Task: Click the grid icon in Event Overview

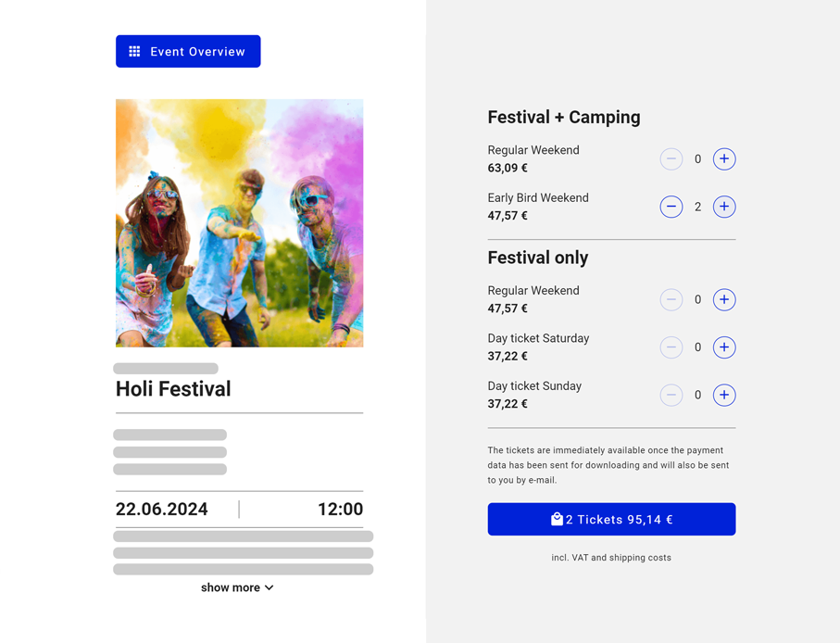Action: tap(134, 52)
